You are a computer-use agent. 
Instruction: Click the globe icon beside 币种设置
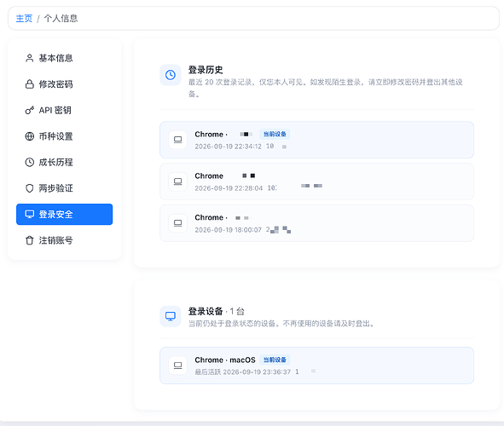(30, 136)
